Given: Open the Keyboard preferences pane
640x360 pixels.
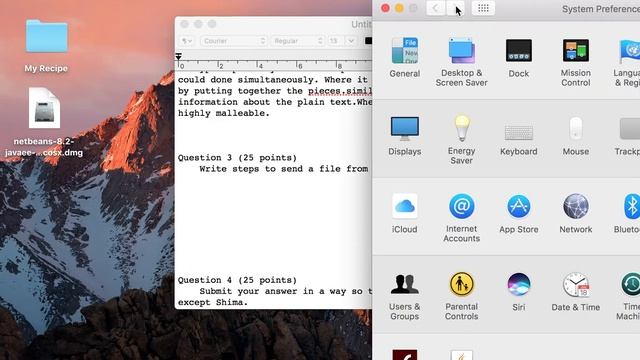Looking at the screenshot, I should click(519, 140).
